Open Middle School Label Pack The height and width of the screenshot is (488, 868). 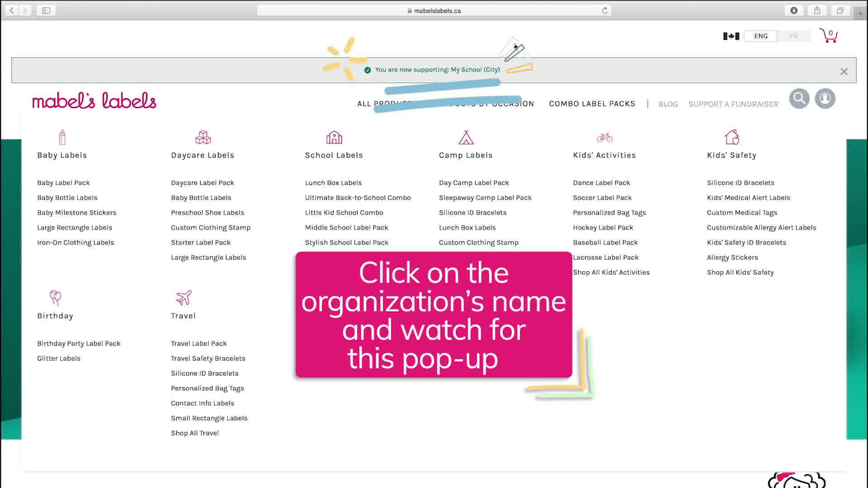(x=347, y=228)
